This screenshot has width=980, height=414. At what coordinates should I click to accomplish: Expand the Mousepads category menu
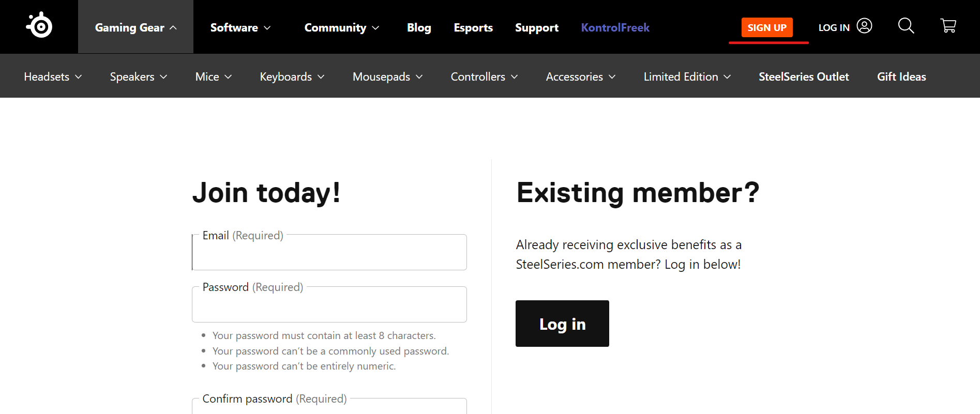(x=388, y=76)
